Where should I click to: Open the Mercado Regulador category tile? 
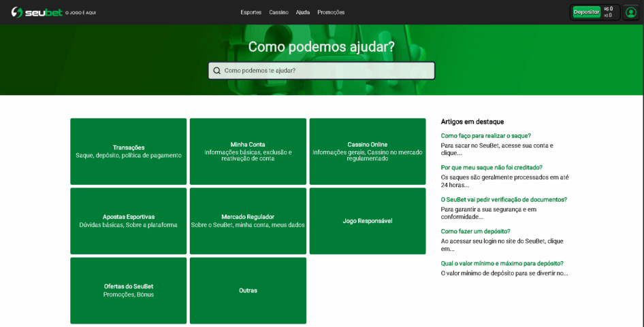coord(248,221)
